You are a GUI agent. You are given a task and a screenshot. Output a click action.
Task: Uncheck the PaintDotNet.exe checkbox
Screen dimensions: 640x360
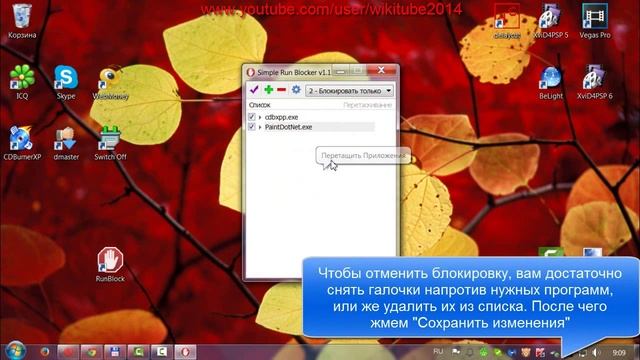point(251,127)
